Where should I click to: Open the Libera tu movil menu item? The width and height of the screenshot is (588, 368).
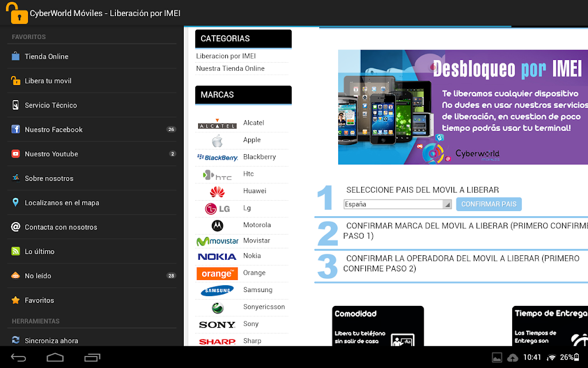pos(92,80)
